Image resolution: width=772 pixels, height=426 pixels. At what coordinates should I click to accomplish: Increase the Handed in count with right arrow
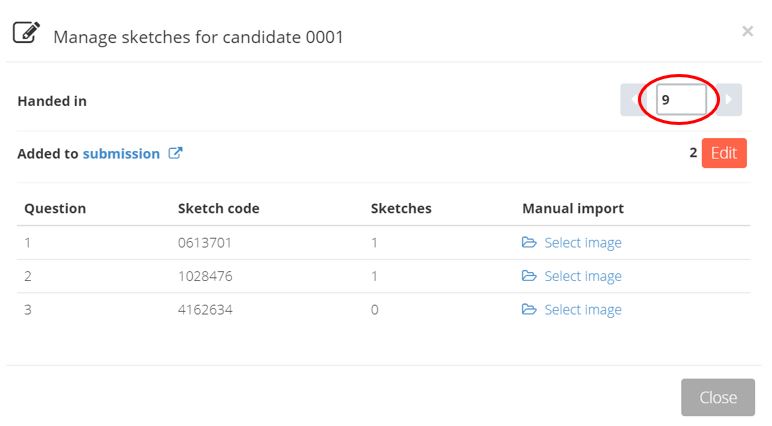click(x=729, y=100)
